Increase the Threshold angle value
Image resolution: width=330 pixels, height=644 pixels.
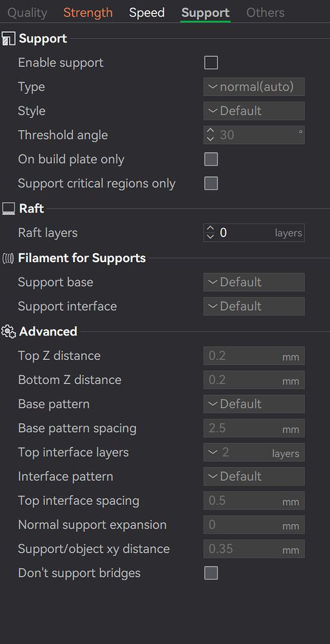(211, 131)
